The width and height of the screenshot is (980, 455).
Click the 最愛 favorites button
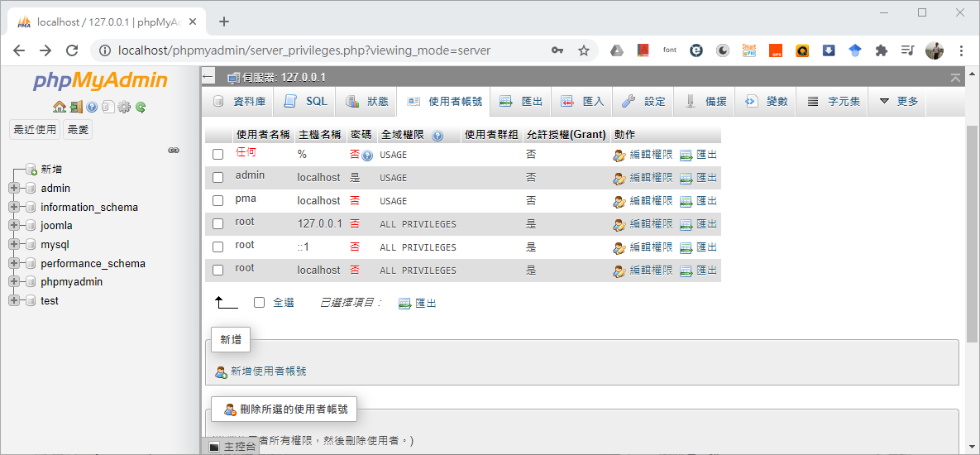click(x=78, y=129)
